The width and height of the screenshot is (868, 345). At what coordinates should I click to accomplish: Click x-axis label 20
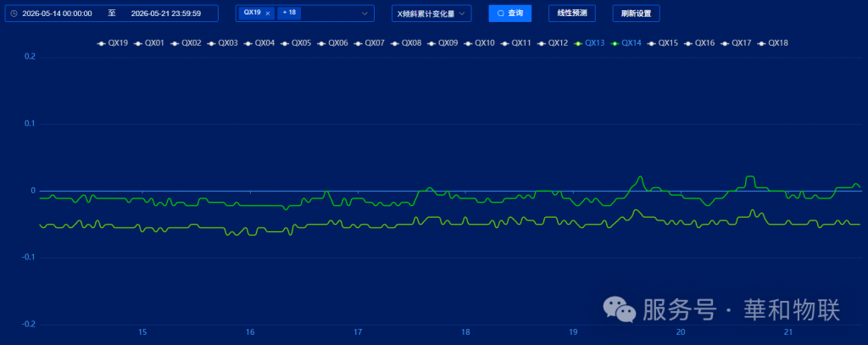pos(681,332)
